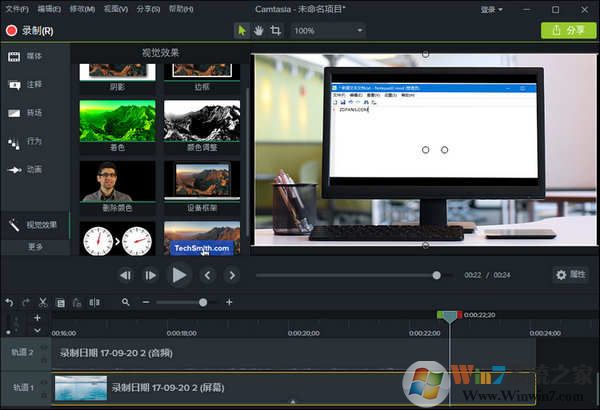Click the timeline zoom magnifier icon

126,302
